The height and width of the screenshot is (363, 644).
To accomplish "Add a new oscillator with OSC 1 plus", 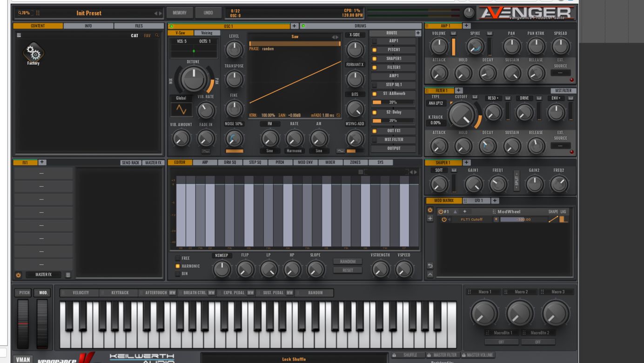I will coord(294,26).
